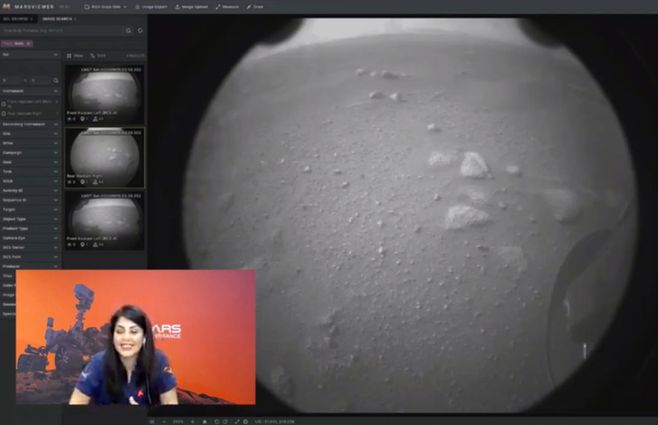Check the Front Hazcam Left checkbox
Viewport: 658px width, 425px height.
click(4, 103)
